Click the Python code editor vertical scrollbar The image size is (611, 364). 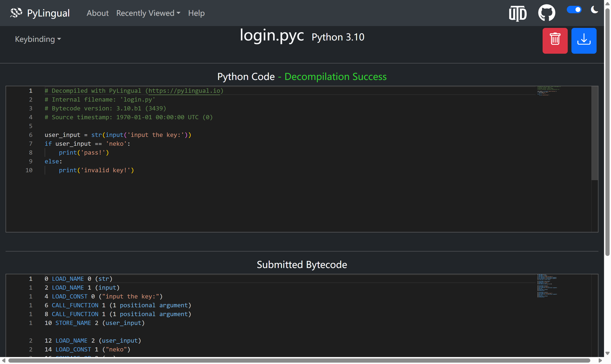coord(594,134)
